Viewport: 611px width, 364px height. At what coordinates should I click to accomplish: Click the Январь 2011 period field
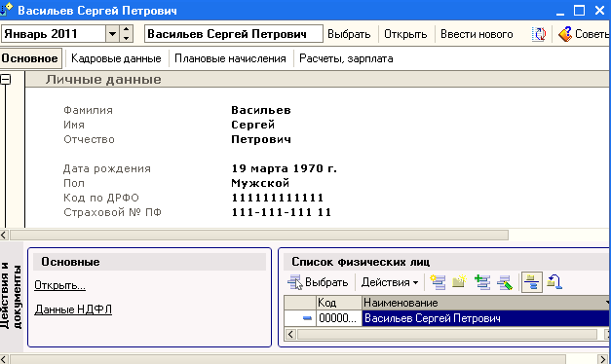pos(54,34)
